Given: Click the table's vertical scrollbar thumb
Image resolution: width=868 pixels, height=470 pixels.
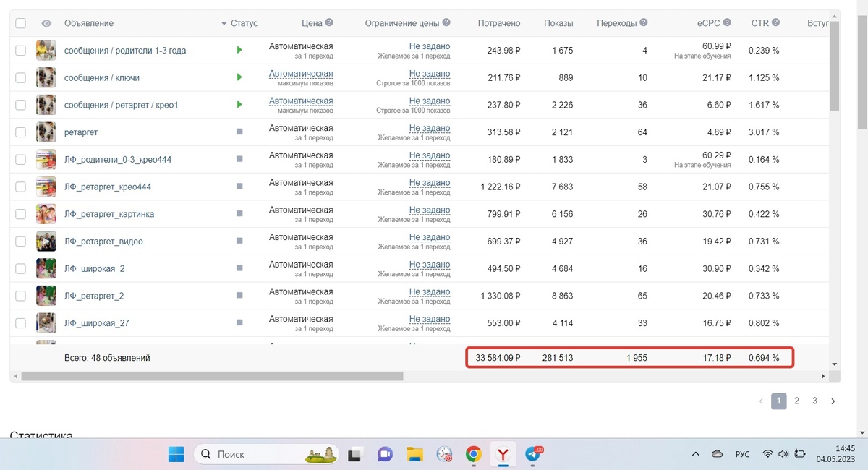Looking at the screenshot, I should (834, 67).
